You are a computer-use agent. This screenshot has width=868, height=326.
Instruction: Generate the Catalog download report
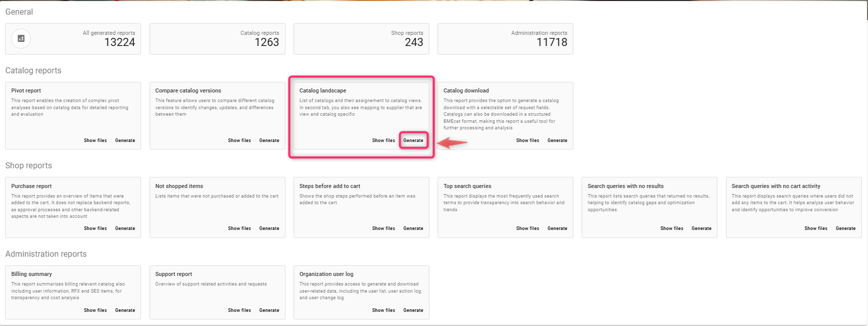(x=557, y=141)
